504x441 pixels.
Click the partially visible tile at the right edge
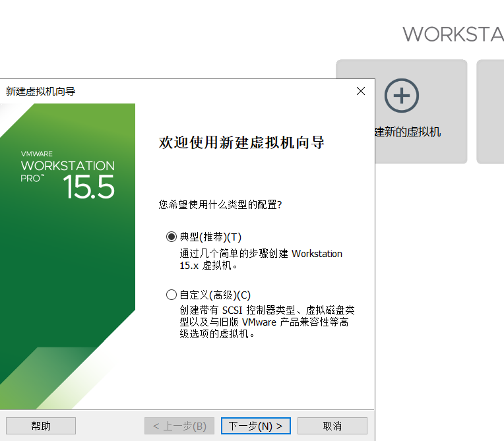[491, 112]
